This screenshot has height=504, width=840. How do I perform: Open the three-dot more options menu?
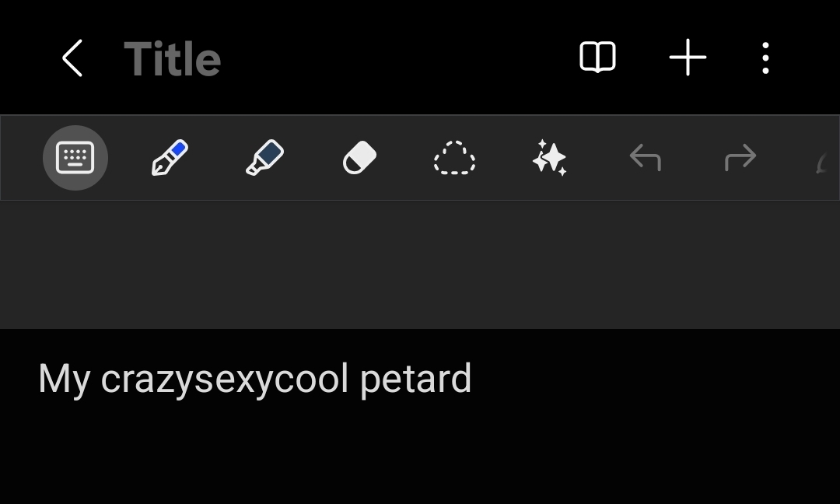[765, 58]
